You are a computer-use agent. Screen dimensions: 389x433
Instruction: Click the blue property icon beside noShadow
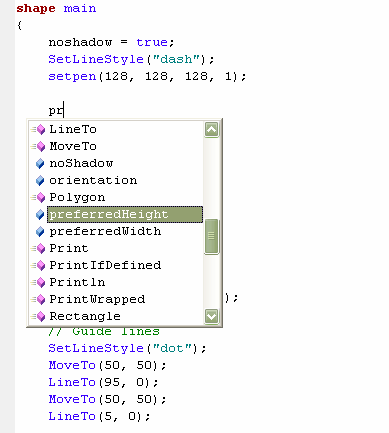tap(40, 163)
